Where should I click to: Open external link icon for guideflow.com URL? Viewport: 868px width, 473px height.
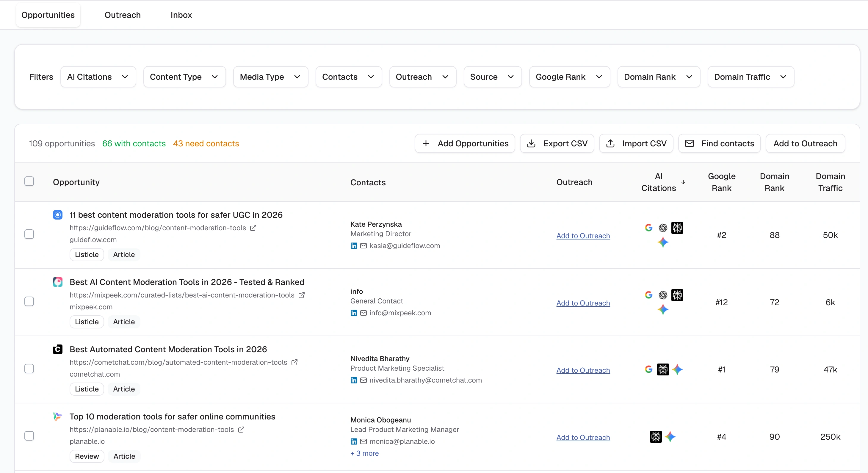pyautogui.click(x=253, y=228)
